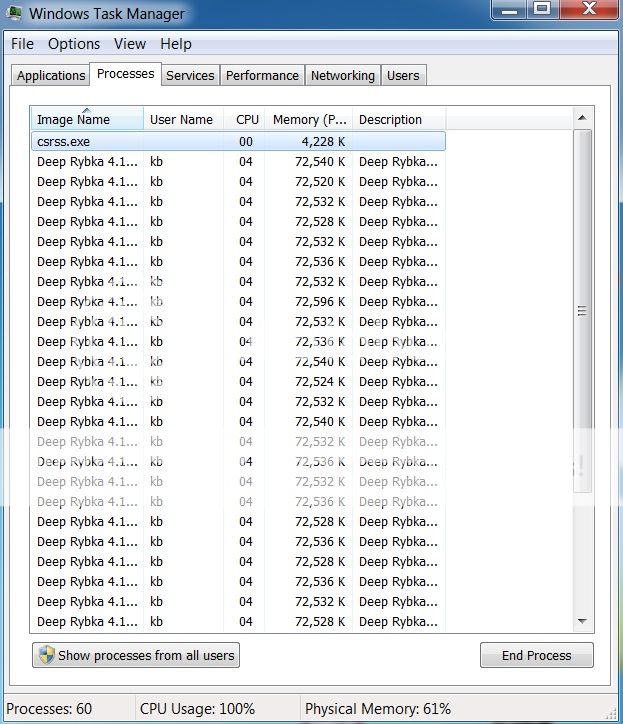Open the Networking tab

tap(343, 76)
